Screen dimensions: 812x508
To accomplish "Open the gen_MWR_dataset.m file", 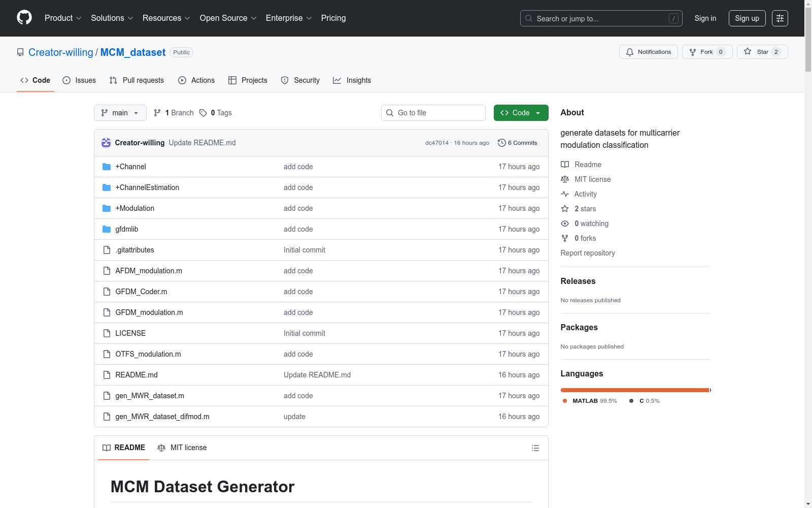I will pyautogui.click(x=150, y=396).
